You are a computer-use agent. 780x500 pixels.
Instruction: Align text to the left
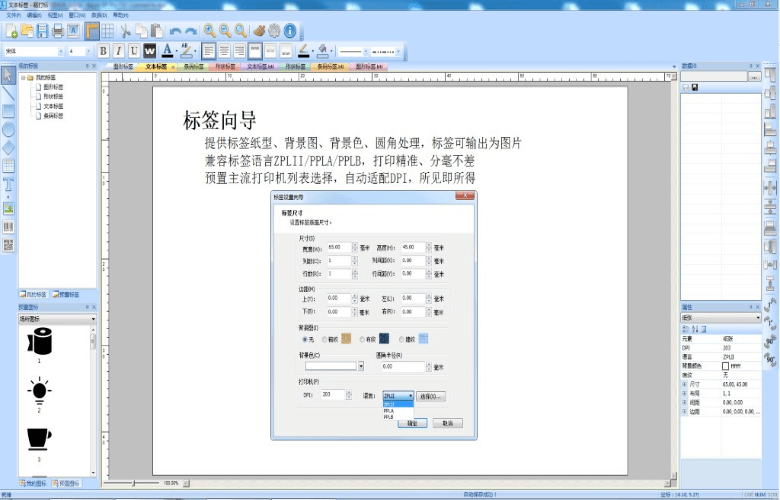click(209, 51)
